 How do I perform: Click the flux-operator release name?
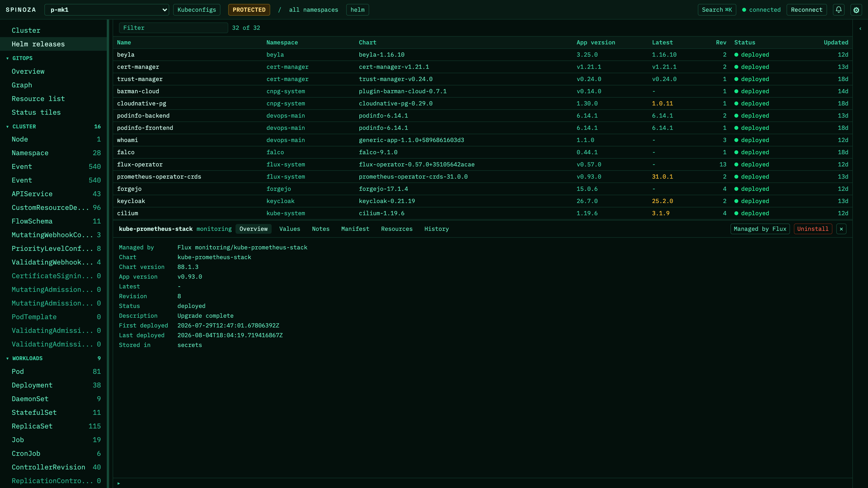tap(140, 164)
